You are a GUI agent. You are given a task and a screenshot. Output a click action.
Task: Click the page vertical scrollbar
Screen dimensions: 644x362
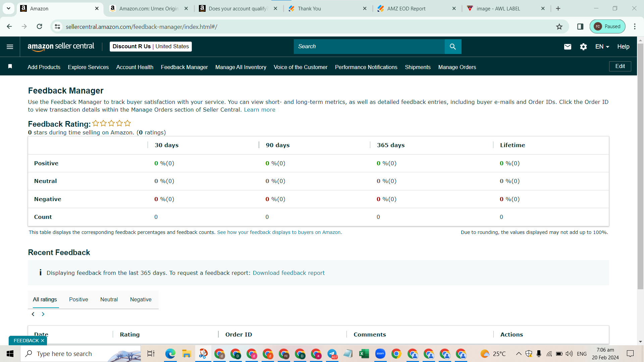[x=640, y=166]
